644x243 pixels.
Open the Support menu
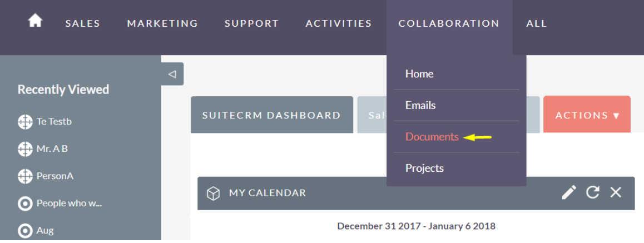coord(251,23)
